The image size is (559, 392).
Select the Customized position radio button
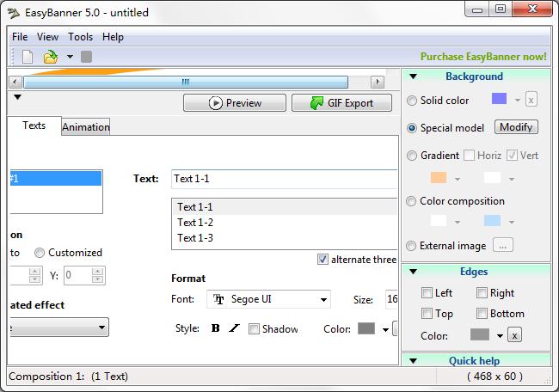point(40,253)
